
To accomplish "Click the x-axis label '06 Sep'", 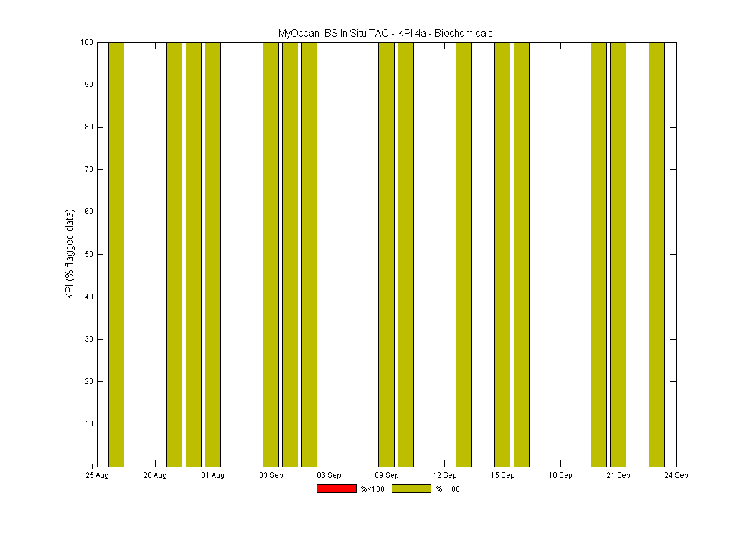I will [329, 475].
